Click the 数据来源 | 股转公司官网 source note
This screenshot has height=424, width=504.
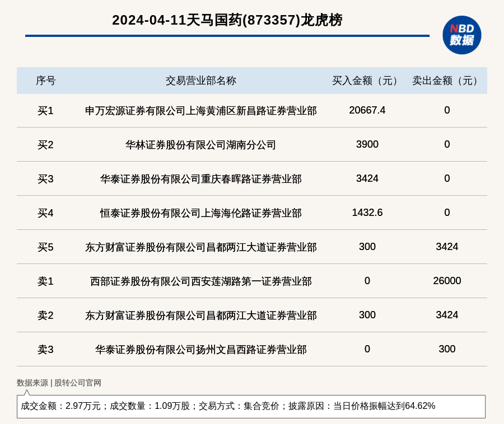(x=59, y=383)
